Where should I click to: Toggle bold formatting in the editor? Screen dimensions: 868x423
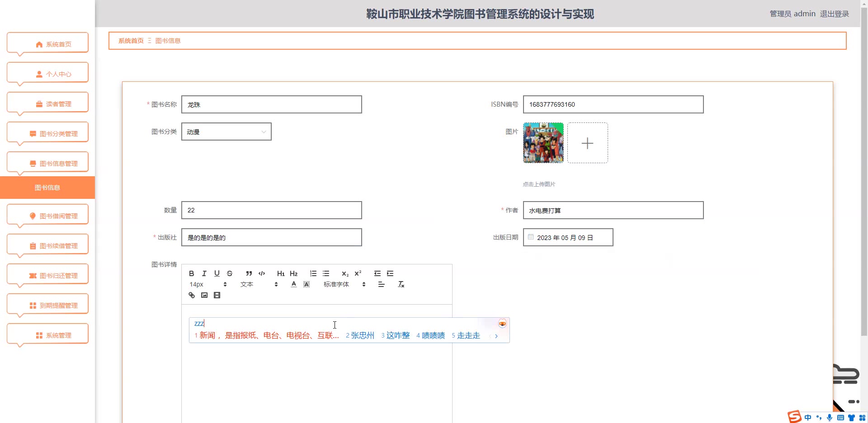point(191,273)
